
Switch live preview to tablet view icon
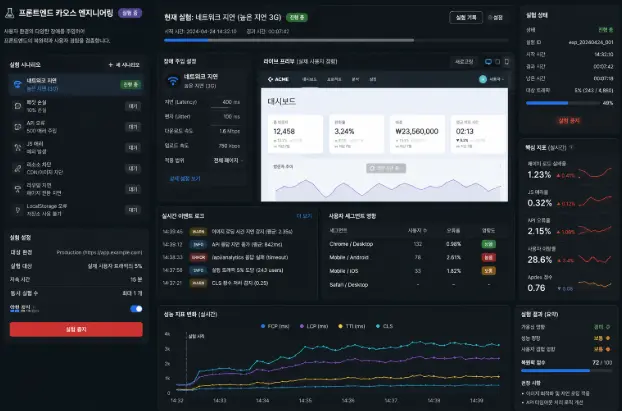click(497, 61)
